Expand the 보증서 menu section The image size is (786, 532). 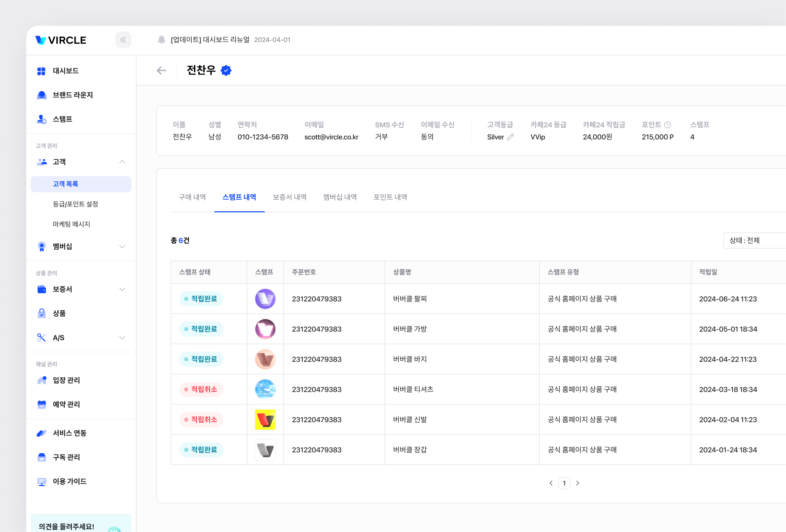[122, 289]
